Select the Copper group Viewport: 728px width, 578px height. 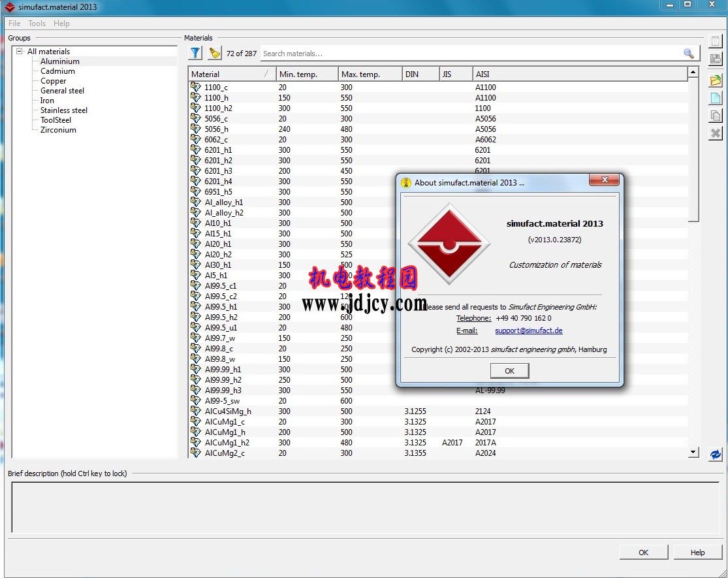pos(54,81)
